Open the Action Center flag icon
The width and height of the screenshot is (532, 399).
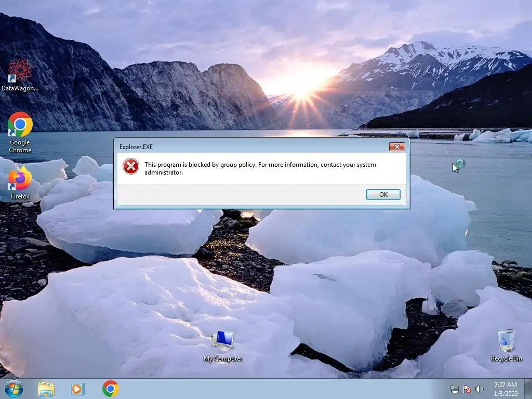467,389
